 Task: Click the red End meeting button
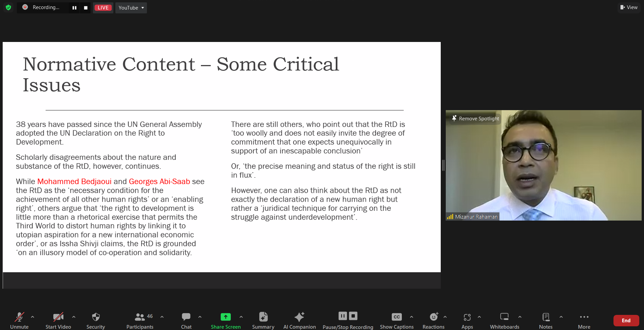coord(626,321)
